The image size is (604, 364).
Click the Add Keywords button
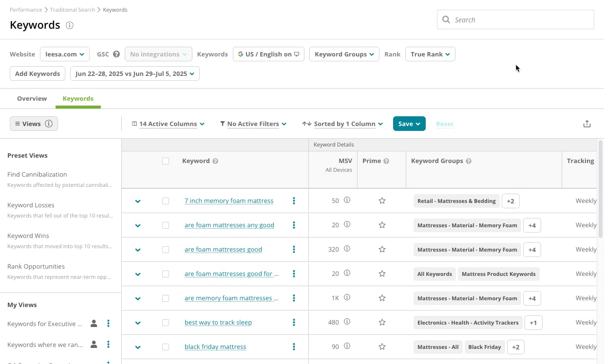pyautogui.click(x=38, y=73)
